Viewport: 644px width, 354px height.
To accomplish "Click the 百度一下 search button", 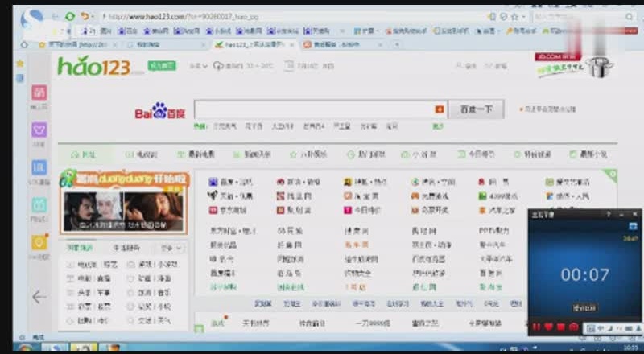I will 476,109.
